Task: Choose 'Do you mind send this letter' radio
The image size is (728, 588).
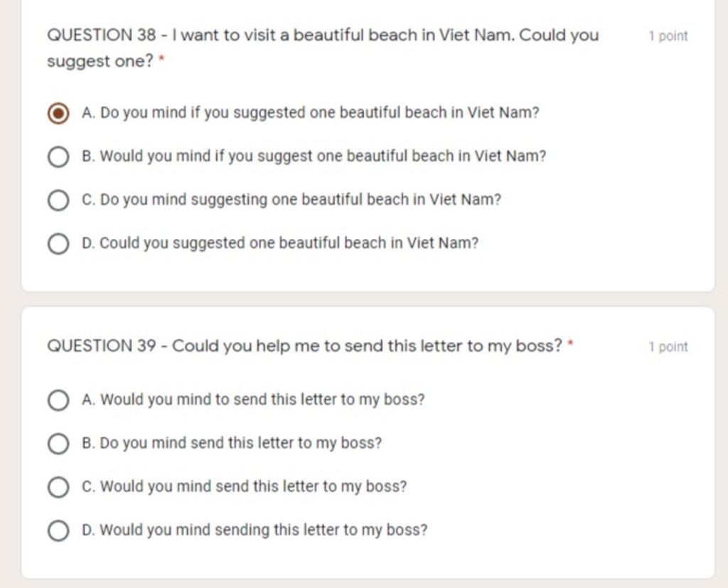Action: pyautogui.click(x=58, y=444)
